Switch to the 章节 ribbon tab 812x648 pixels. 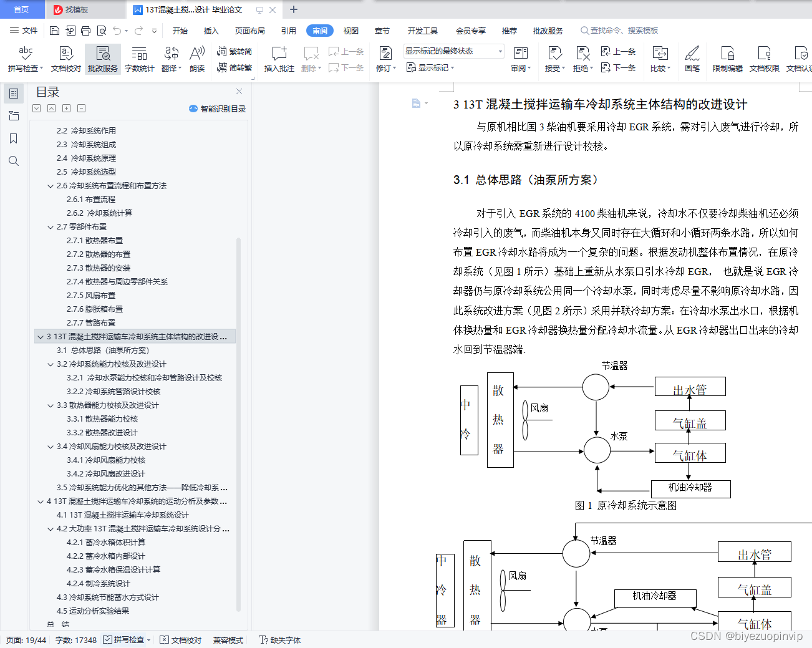point(382,31)
